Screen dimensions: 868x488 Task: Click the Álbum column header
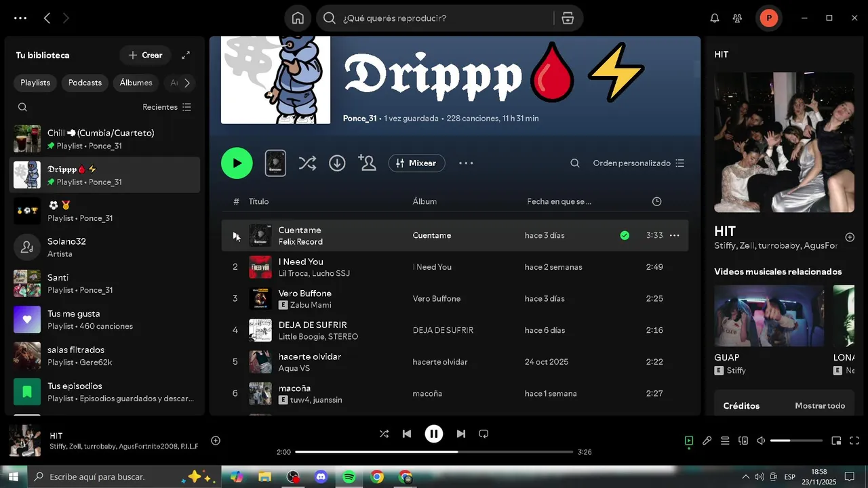click(425, 201)
